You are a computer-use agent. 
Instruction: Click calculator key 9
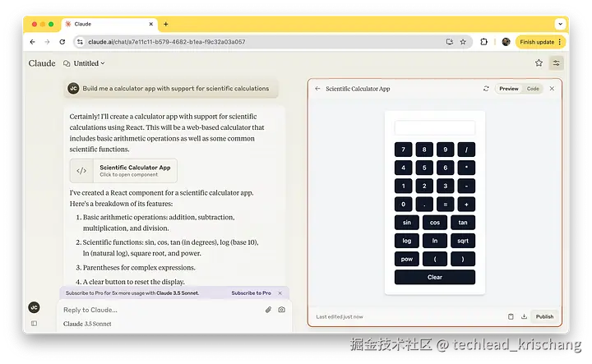click(445, 150)
